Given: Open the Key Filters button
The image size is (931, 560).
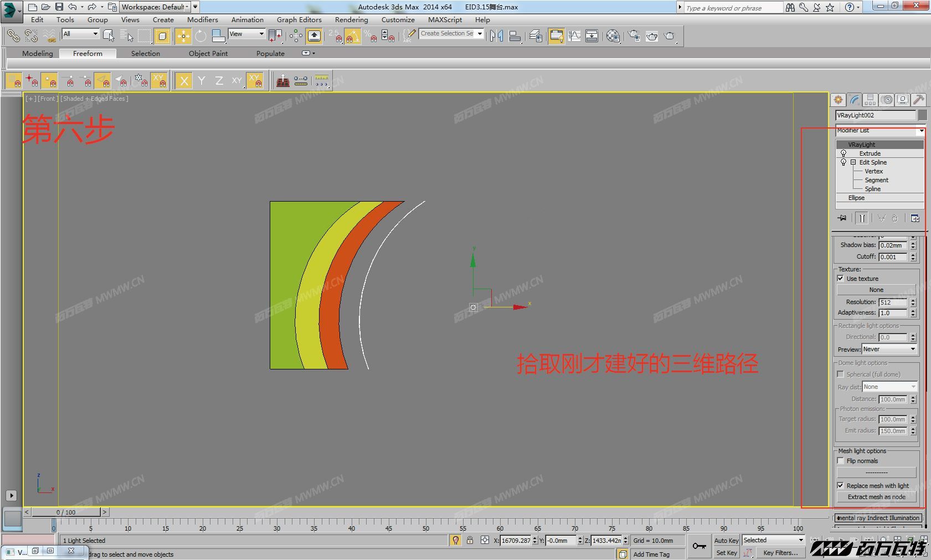Looking at the screenshot, I should point(780,553).
